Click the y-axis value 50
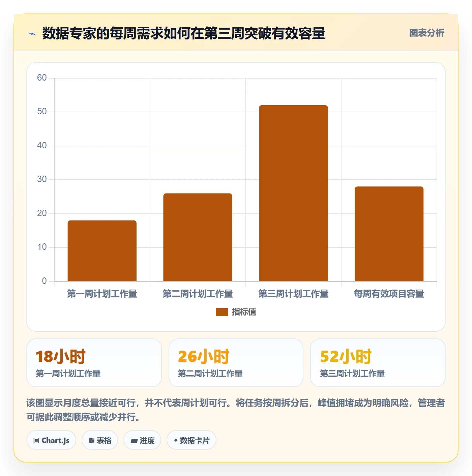The image size is (472, 476). click(x=42, y=112)
